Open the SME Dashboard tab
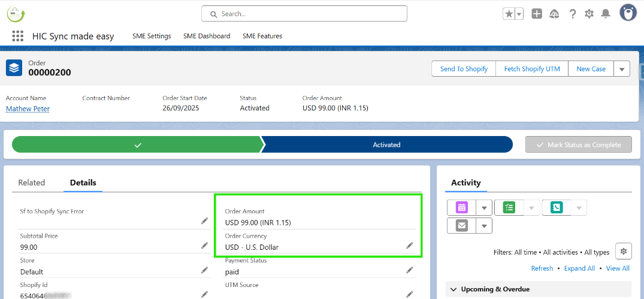This screenshot has height=299, width=644. [x=207, y=36]
